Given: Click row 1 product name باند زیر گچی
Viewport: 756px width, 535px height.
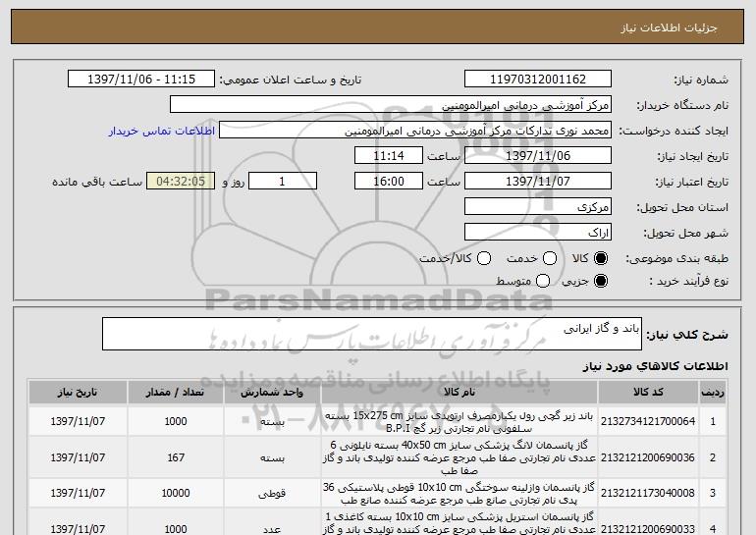Looking at the screenshot, I should (459, 422).
